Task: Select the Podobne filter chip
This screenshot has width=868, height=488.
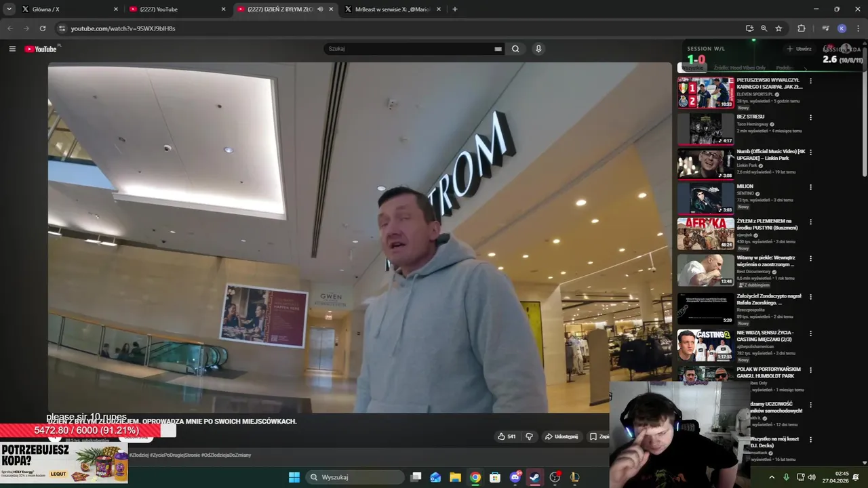Action: [x=785, y=68]
